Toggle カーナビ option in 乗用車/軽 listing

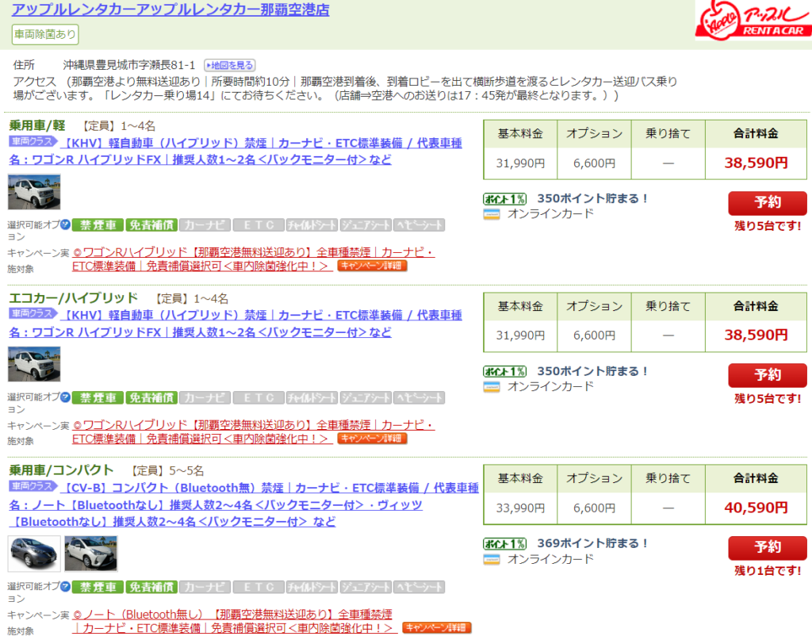205,225
